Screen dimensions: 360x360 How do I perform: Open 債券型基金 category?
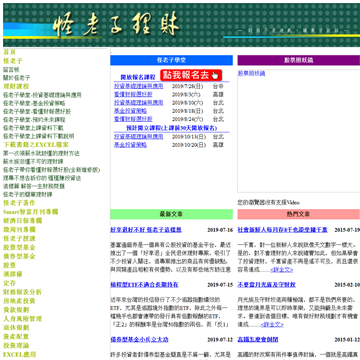[19, 256]
